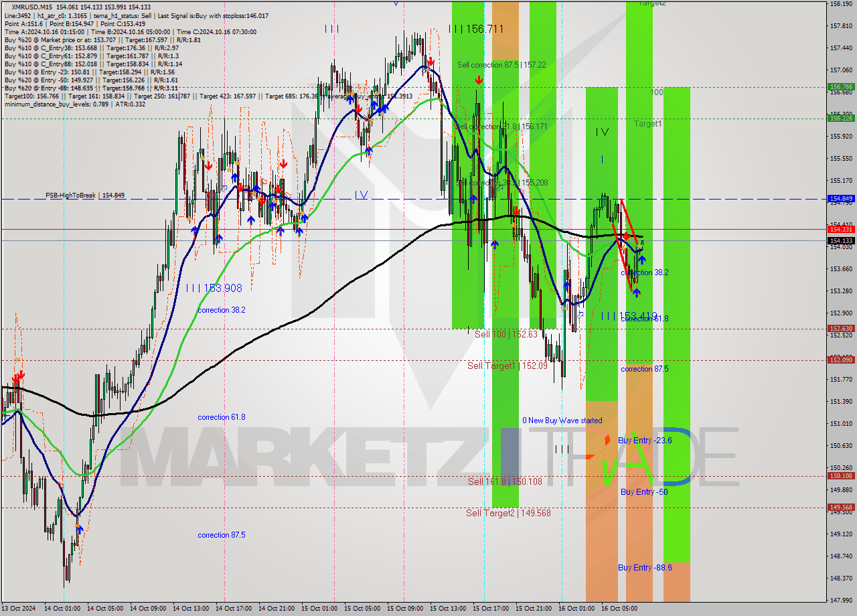Select the Sell correction 38.2 | 155.208 label
Viewport: 857px width, 616px height.
(x=501, y=183)
